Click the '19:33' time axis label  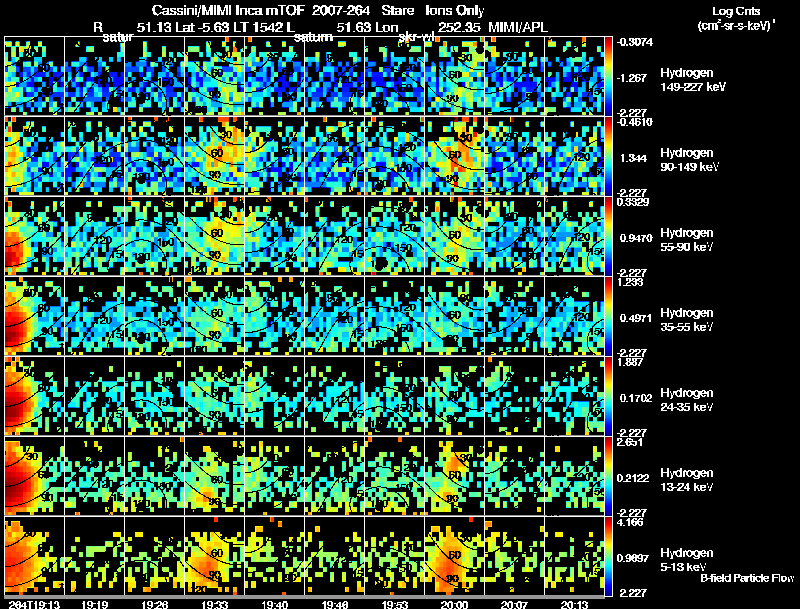214,605
